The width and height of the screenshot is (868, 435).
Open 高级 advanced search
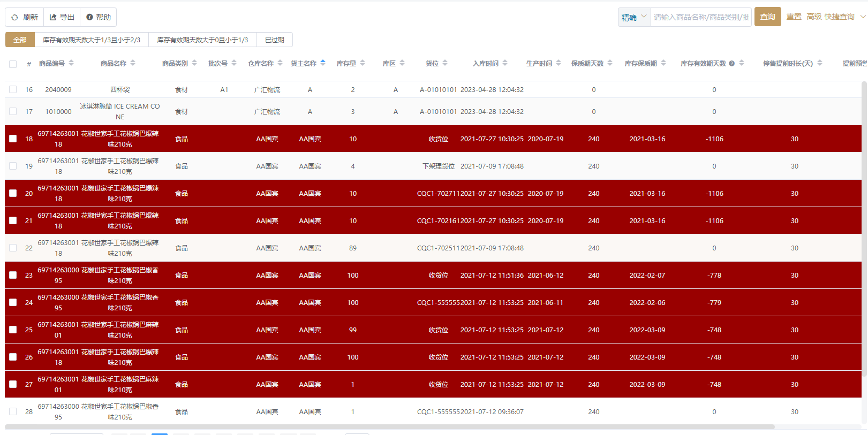814,17
